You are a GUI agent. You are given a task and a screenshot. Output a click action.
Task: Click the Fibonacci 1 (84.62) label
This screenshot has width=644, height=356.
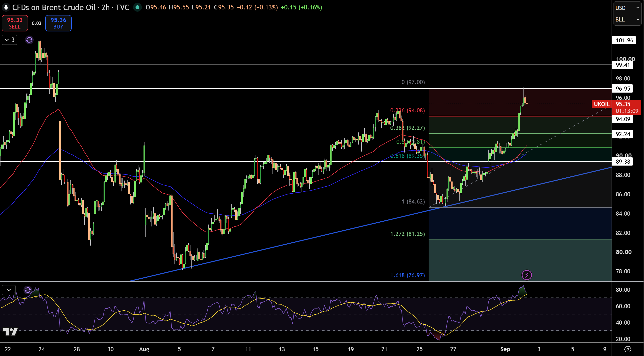[413, 202]
